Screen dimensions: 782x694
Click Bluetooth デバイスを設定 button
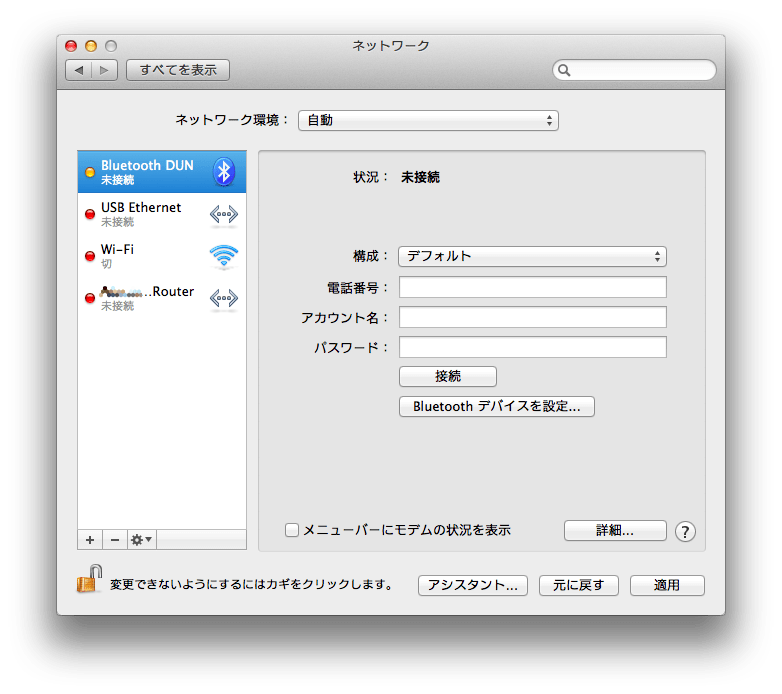pos(496,407)
